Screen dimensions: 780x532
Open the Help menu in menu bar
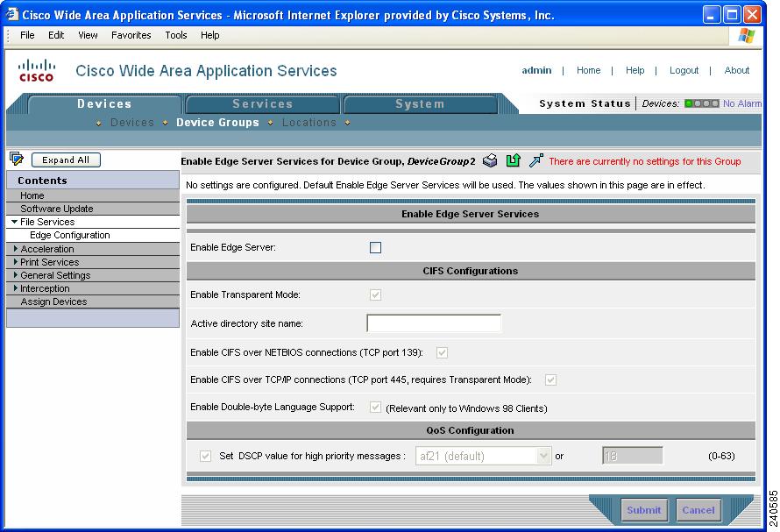(210, 35)
